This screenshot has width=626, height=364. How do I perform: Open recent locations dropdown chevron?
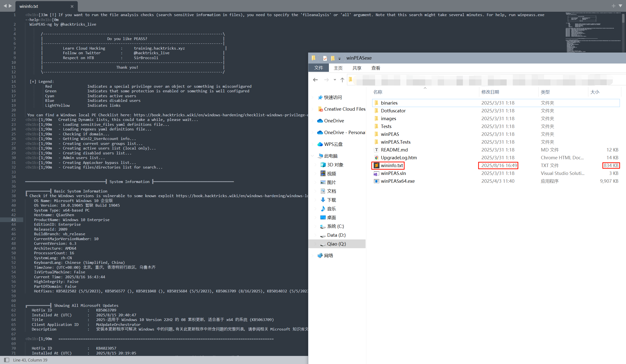click(335, 80)
